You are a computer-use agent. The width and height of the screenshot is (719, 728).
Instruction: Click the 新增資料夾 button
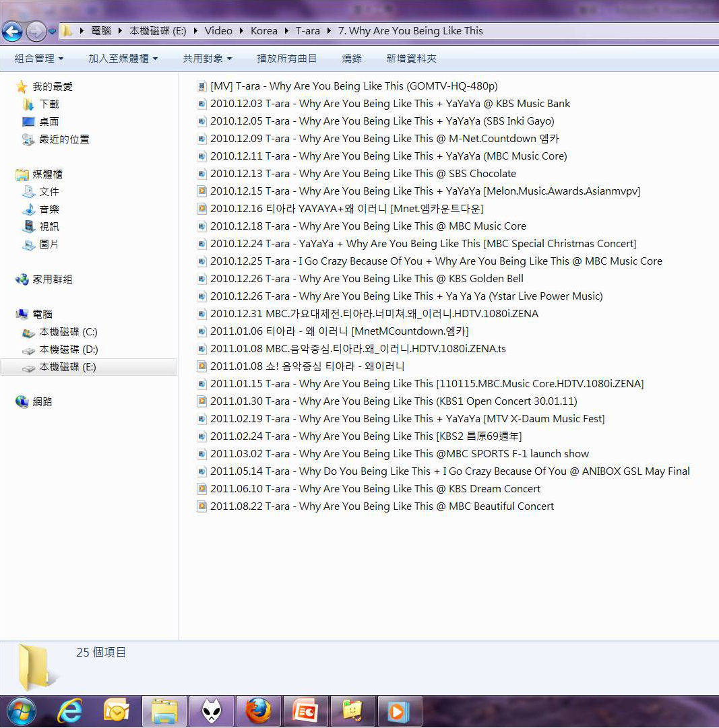click(x=411, y=59)
